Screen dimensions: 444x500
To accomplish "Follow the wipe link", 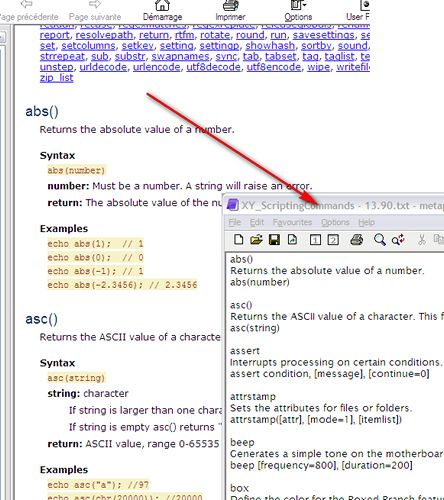I will coord(319,67).
